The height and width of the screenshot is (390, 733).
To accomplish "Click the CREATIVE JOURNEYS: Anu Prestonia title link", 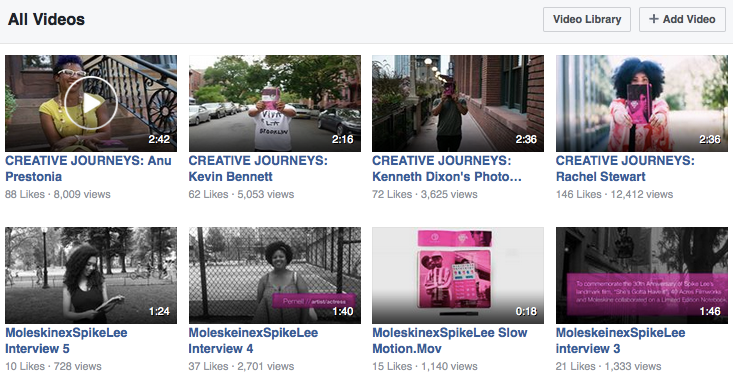I will pyautogui.click(x=88, y=168).
